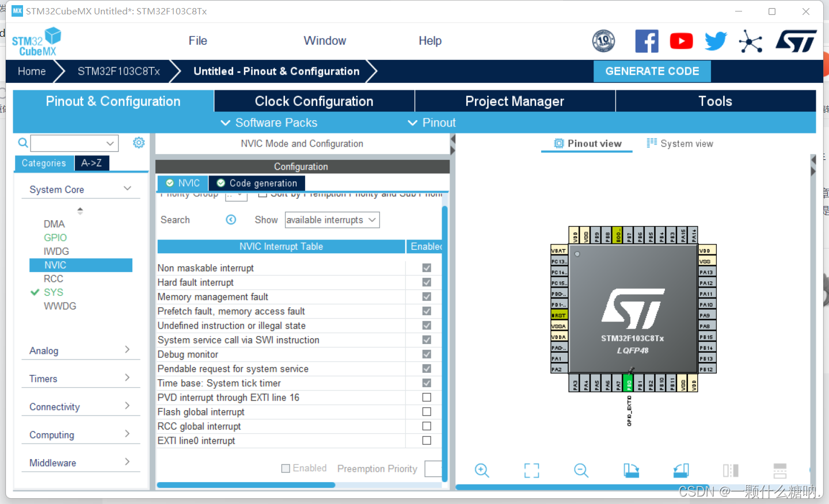Expand the Connectivity category

(127, 406)
